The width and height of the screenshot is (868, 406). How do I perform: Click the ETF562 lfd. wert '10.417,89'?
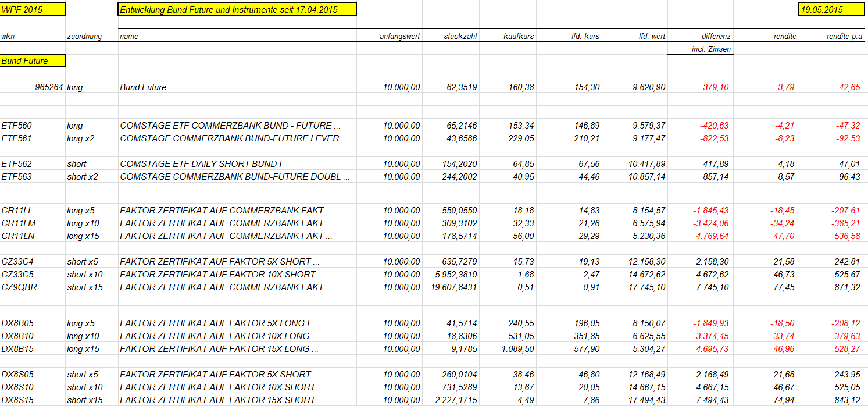[647, 164]
